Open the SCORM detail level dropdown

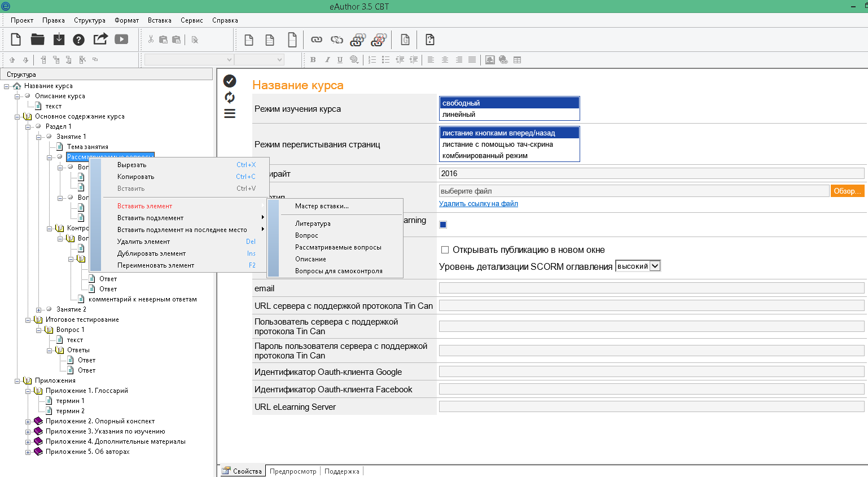[x=655, y=266]
